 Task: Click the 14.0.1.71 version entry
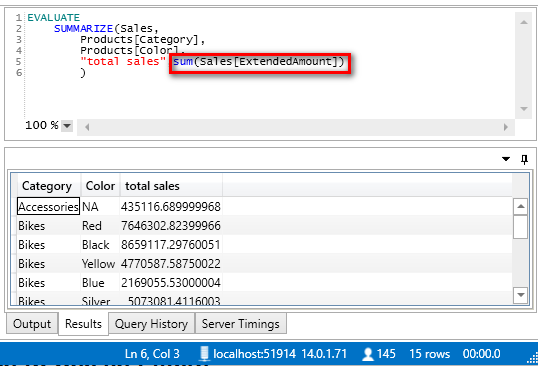[x=324, y=354]
